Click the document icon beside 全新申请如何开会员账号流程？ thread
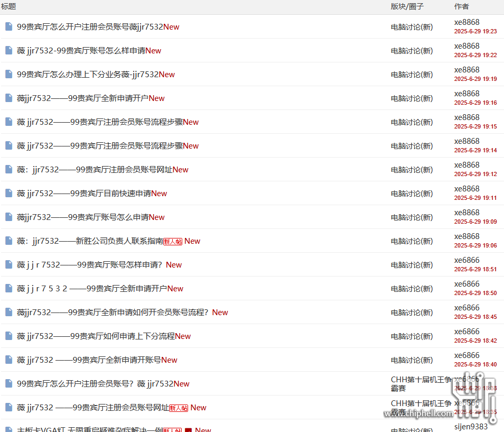 pos(8,312)
